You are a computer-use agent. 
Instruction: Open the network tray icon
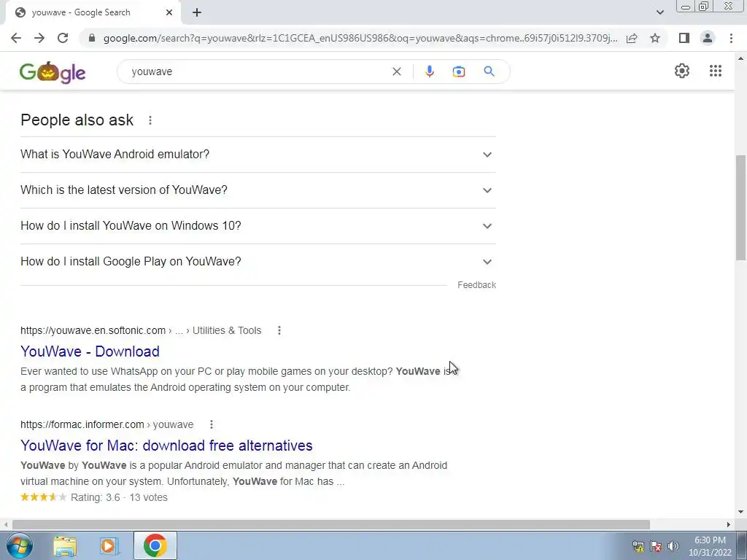pyautogui.click(x=638, y=546)
